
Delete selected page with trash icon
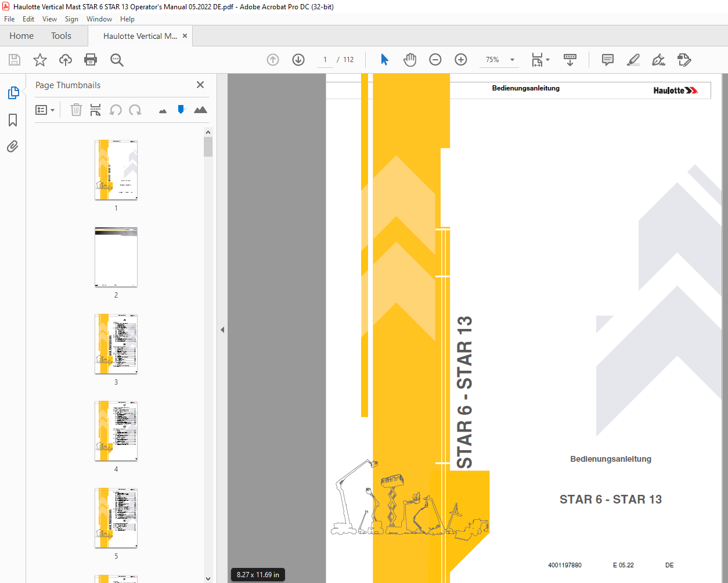tap(76, 110)
